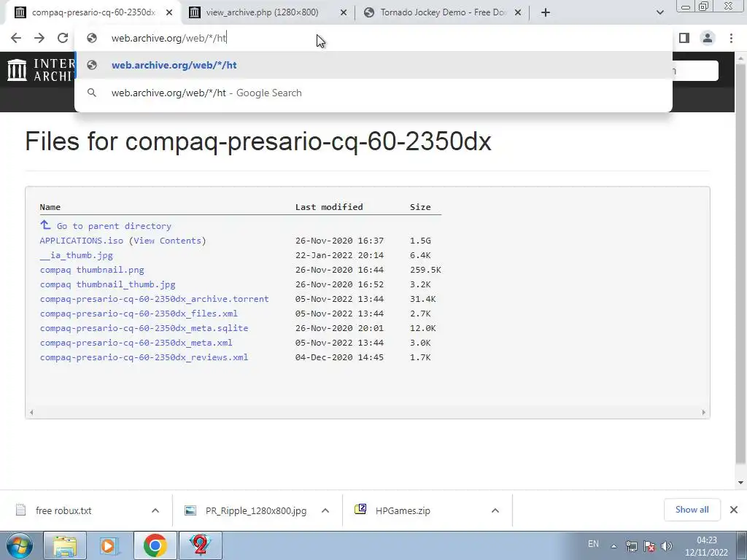Close the downloads bar

coord(734,510)
